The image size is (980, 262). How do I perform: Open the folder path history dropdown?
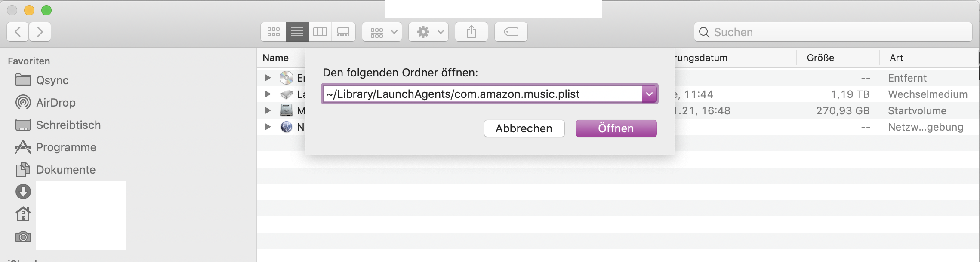[649, 94]
